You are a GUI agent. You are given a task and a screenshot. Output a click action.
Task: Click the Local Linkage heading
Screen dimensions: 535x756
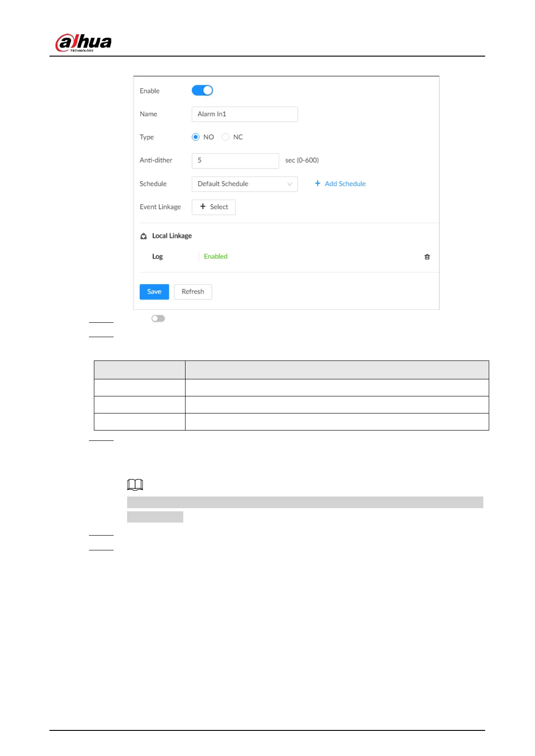click(x=172, y=236)
